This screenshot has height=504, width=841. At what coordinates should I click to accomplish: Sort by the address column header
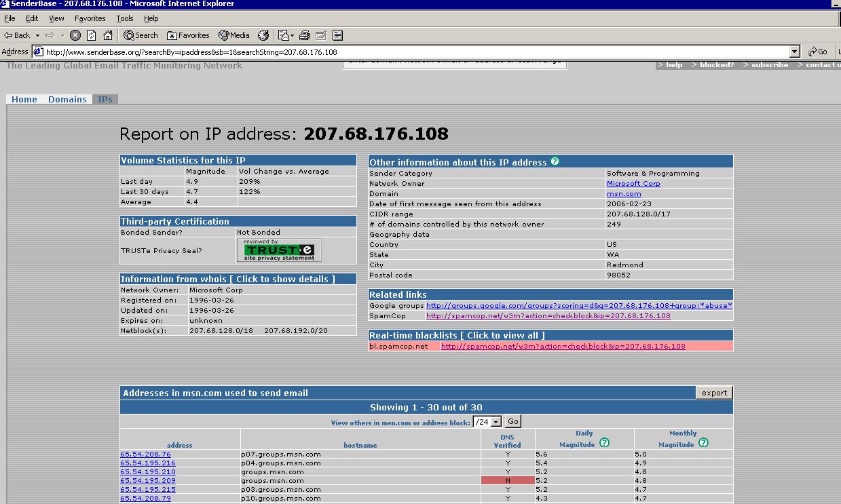[x=179, y=445]
